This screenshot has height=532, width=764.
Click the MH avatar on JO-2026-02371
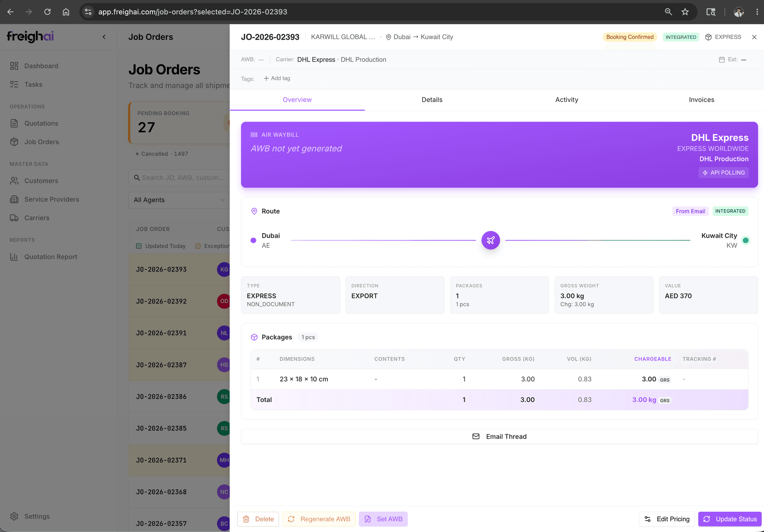[x=224, y=460]
